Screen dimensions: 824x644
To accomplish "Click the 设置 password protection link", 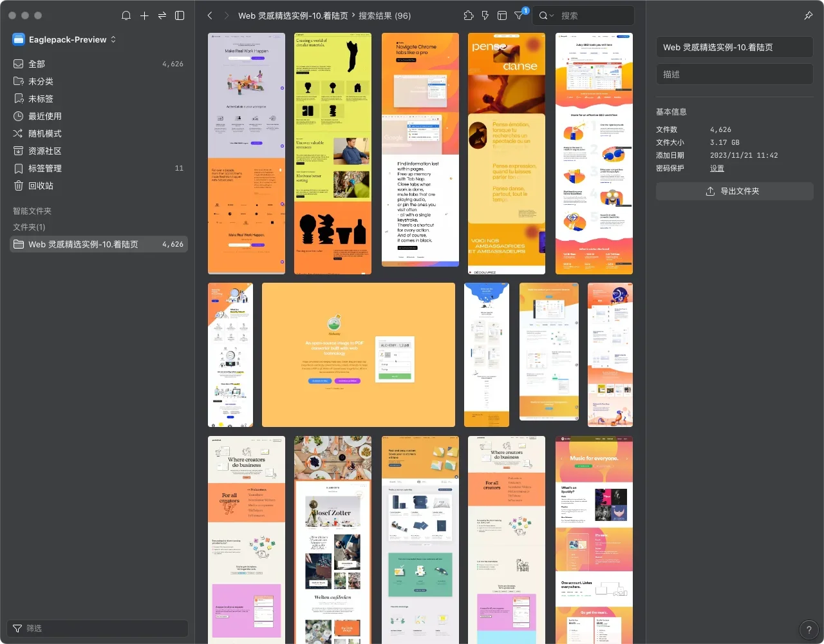I will tap(717, 168).
